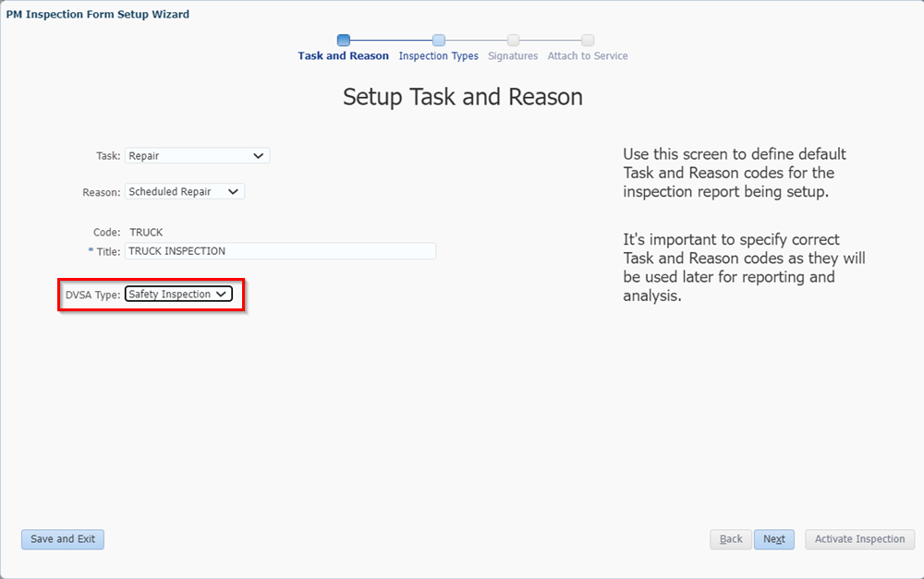
Task: Click the TRUCK code value
Action: tap(146, 232)
